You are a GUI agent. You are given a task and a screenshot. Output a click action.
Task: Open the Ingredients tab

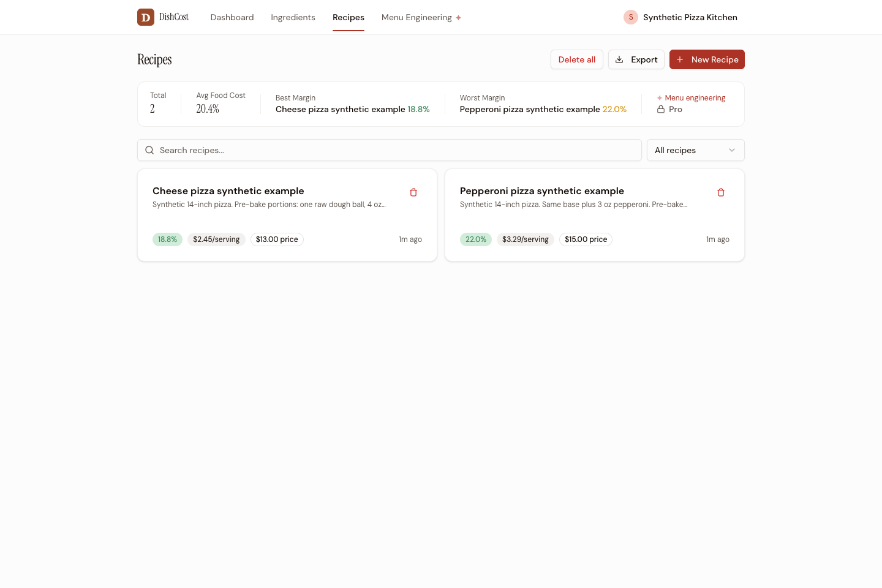tap(293, 17)
